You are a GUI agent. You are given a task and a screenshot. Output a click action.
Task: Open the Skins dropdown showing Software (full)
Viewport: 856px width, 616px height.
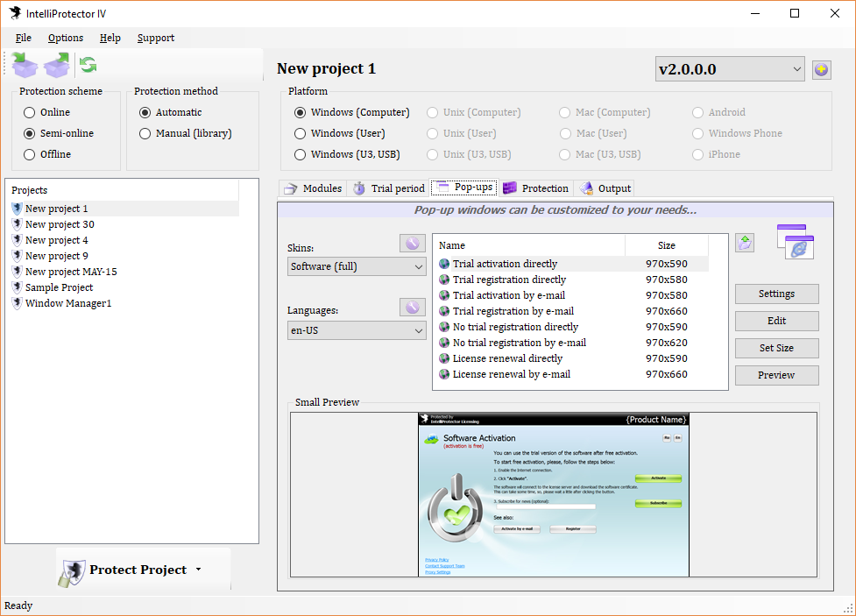tap(357, 266)
